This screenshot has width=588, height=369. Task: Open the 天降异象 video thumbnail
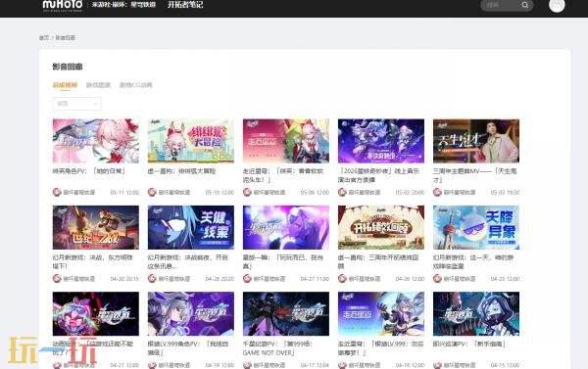click(476, 227)
